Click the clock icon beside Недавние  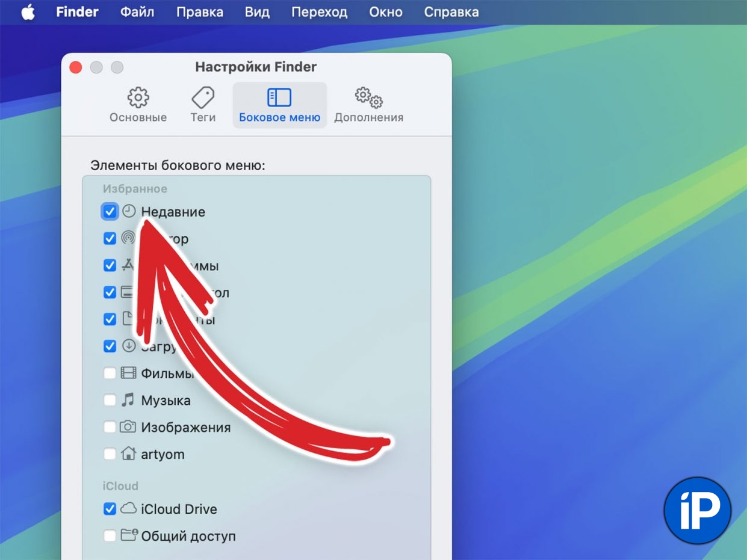[129, 211]
